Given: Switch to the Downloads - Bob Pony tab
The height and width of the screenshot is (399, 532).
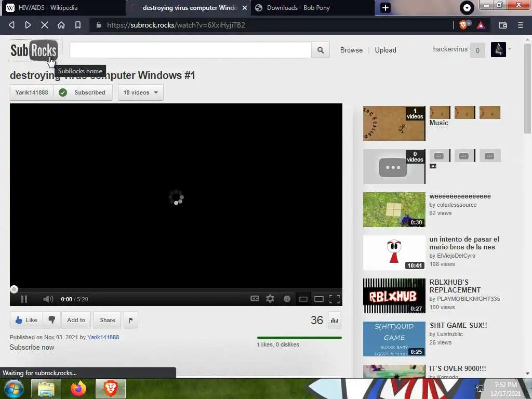Looking at the screenshot, I should (x=313, y=8).
